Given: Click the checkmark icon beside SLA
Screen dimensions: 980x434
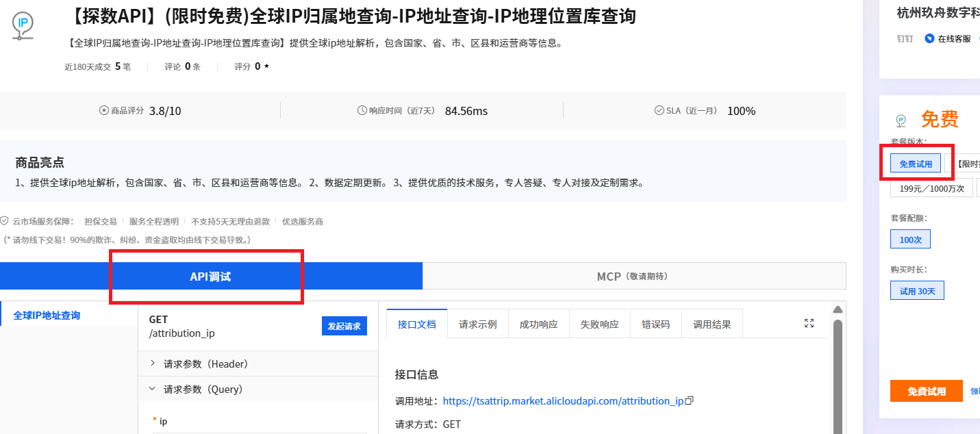Looking at the screenshot, I should 659,110.
